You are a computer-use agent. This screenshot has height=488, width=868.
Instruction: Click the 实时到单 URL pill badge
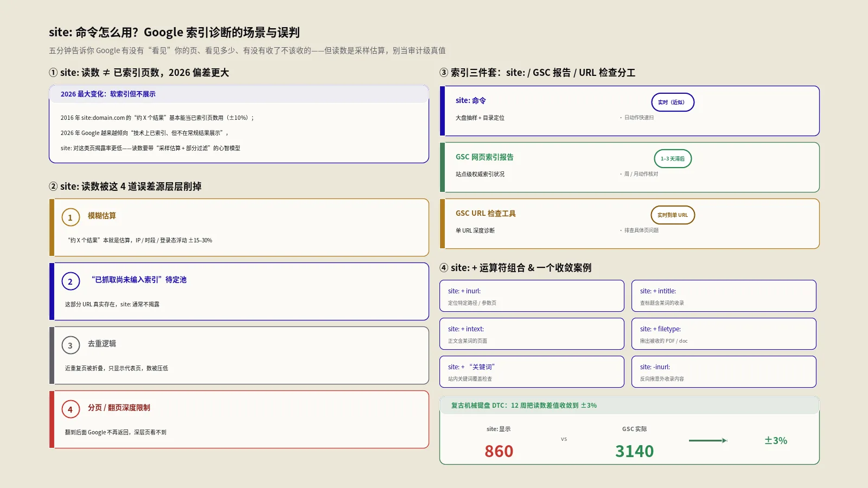(673, 215)
